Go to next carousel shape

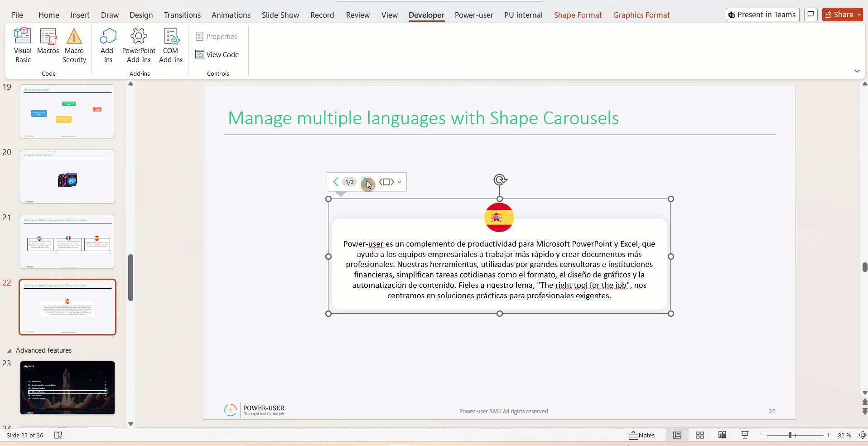[368, 182]
